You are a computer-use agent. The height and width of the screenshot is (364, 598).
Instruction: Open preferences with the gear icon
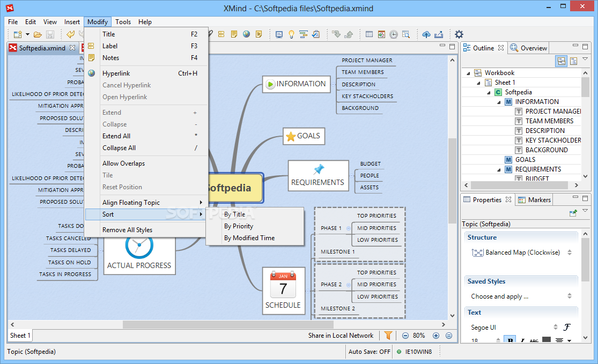(x=459, y=35)
